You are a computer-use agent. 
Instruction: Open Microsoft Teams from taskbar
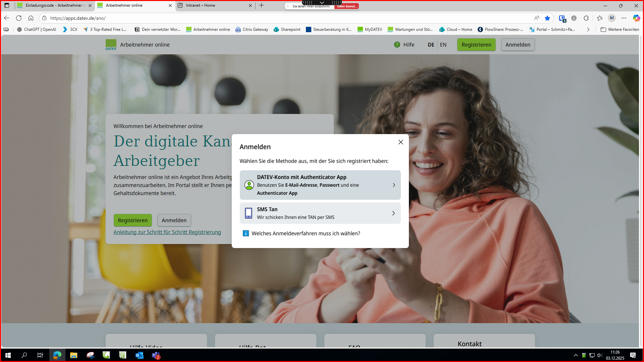click(156, 355)
